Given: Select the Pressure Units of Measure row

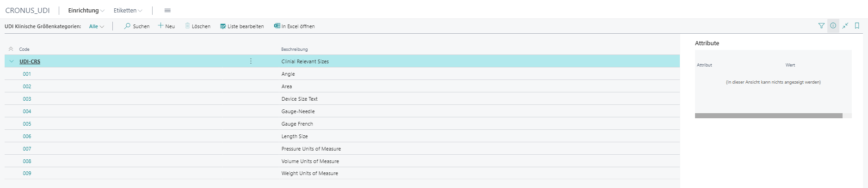Looking at the screenshot, I should coord(311,149).
